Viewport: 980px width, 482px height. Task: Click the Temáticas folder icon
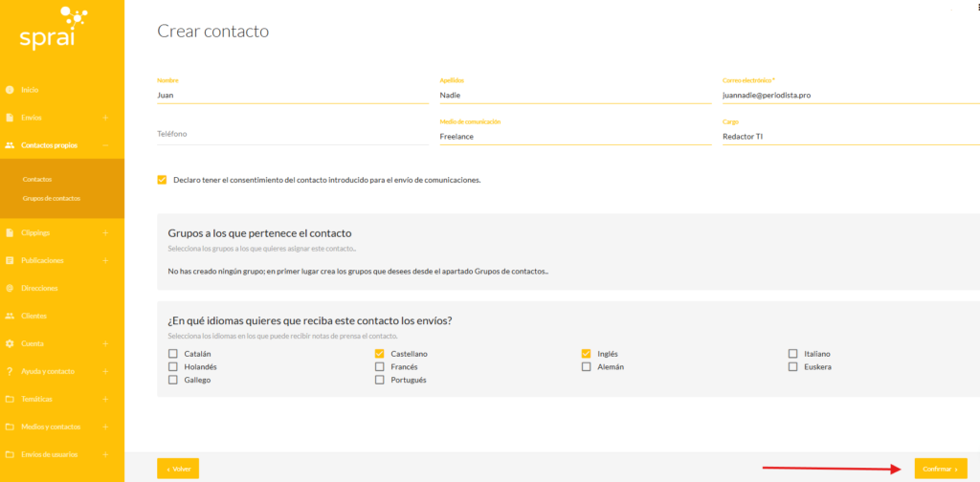click(x=10, y=399)
